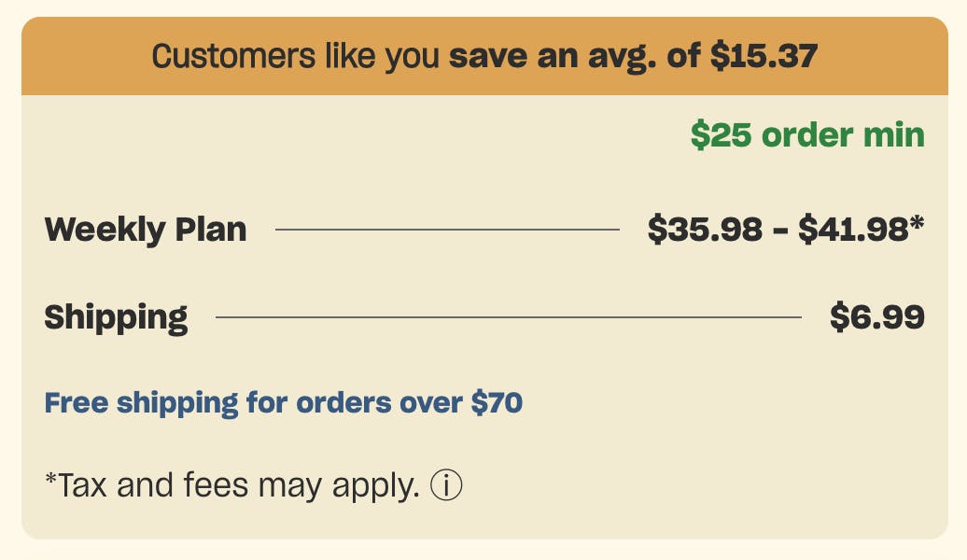
Task: Click the $41.98 upper weekly price
Action: click(x=853, y=229)
